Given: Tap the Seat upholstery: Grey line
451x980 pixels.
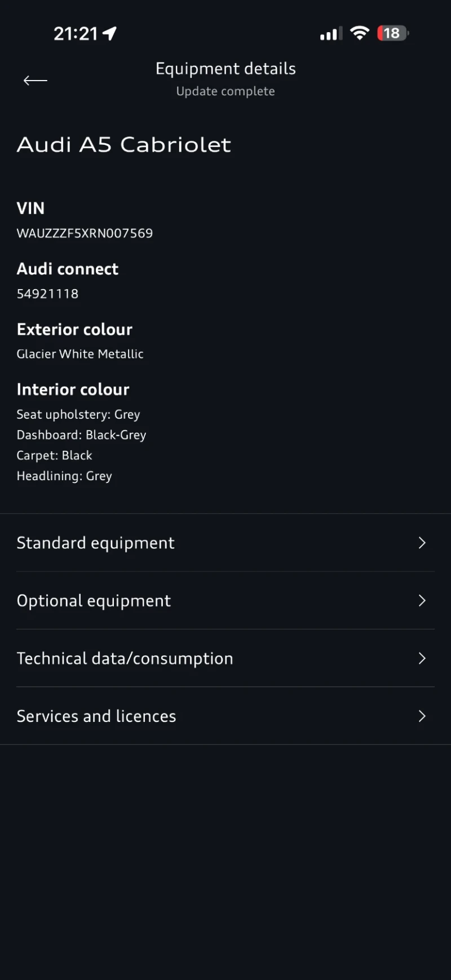Looking at the screenshot, I should [x=78, y=414].
